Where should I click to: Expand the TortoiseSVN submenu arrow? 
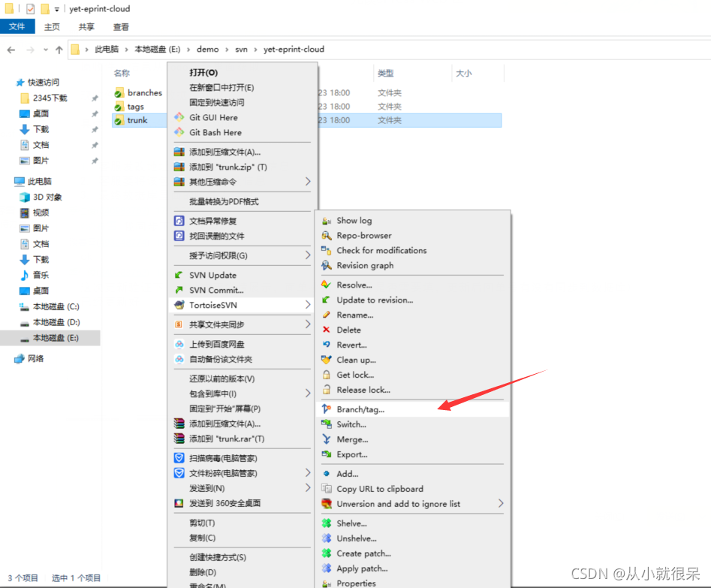pos(308,305)
